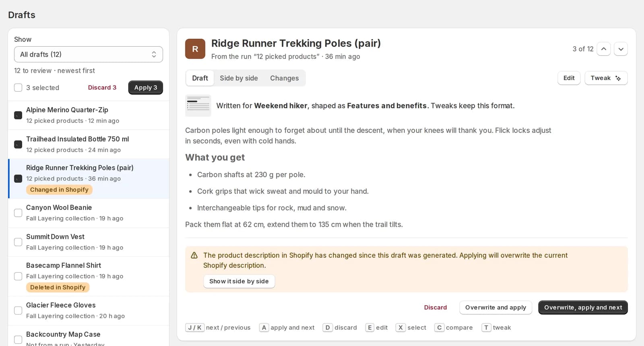Click the Apply 3 button
The width and height of the screenshot is (644, 346).
tap(146, 87)
